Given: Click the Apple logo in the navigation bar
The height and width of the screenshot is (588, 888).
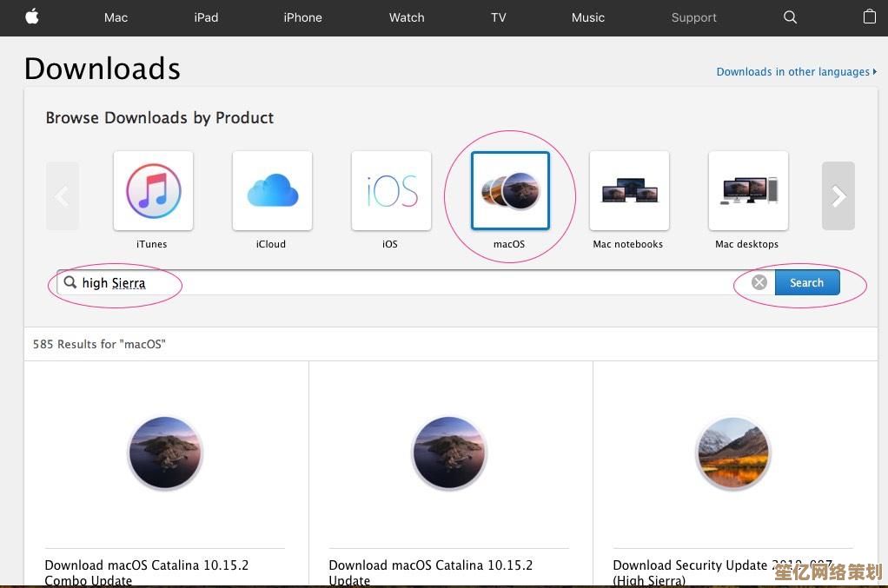Looking at the screenshot, I should tap(32, 17).
